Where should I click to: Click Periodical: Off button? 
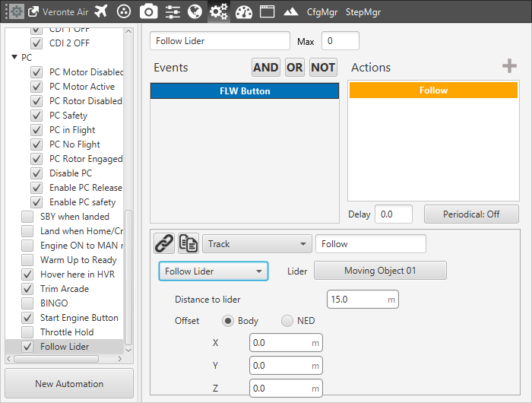471,214
